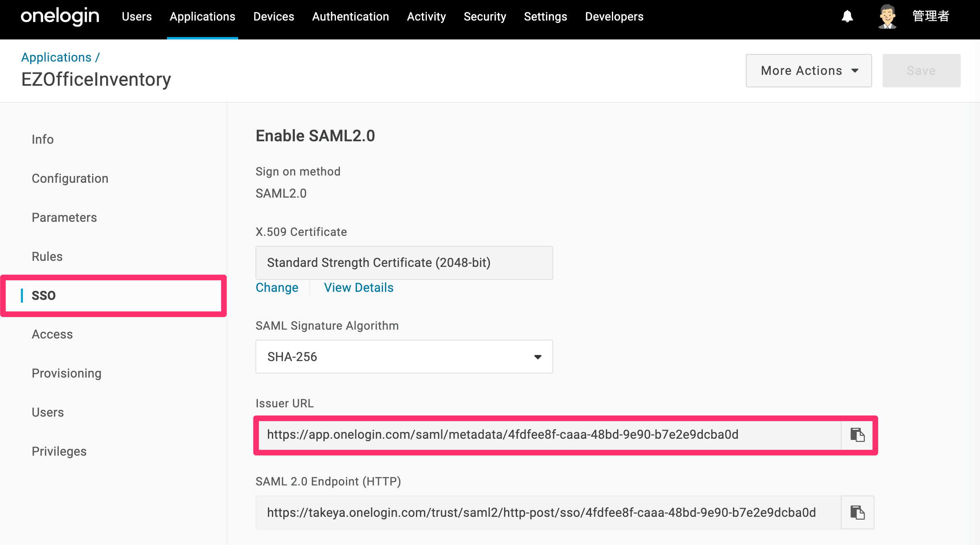Copy the Issuer URL to clipboard
The image size is (980, 545).
[857, 435]
